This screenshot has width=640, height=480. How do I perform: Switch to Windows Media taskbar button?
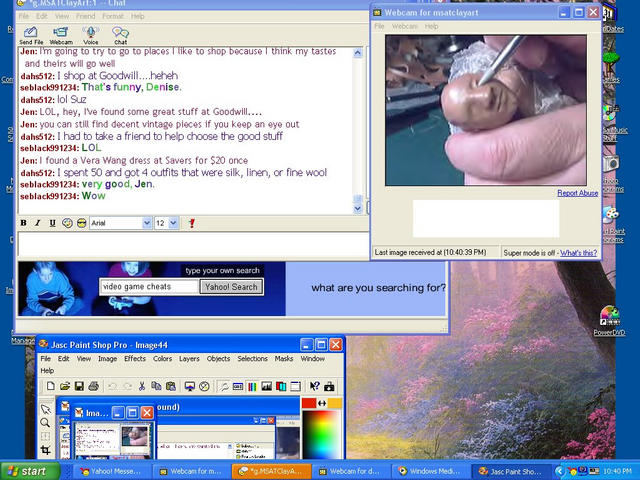(x=430, y=471)
